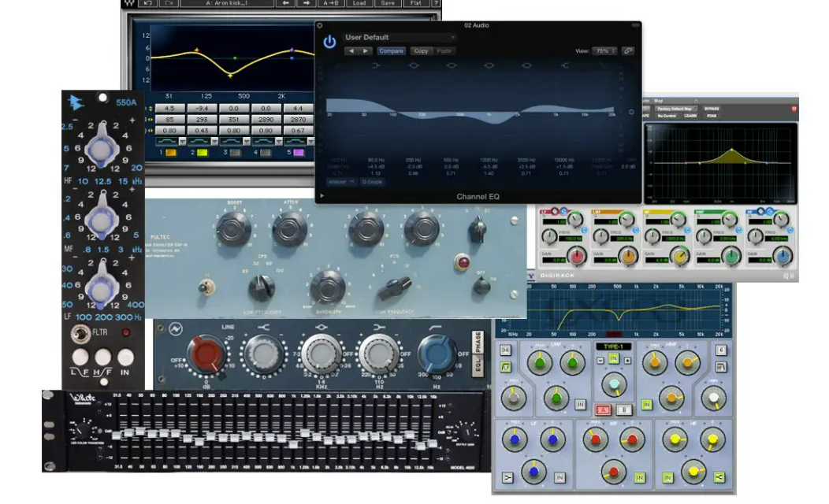This screenshot has width=829, height=504.
Task: Toggle band 1 orange swatch in Waves EQ
Action: point(171,153)
